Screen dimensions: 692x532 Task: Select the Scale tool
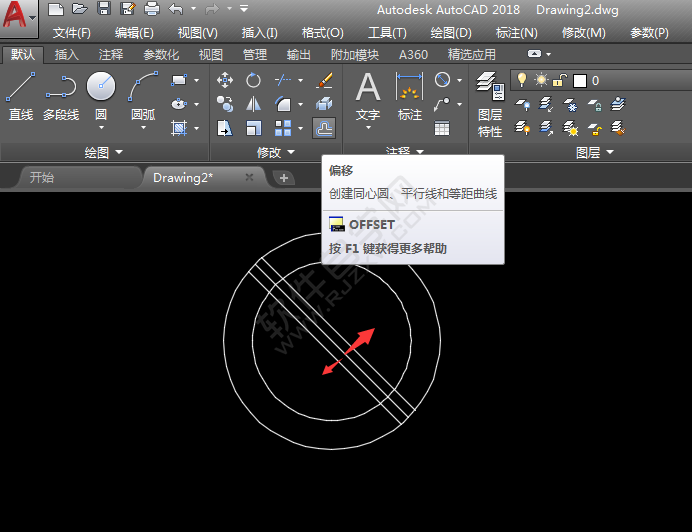tap(253, 128)
